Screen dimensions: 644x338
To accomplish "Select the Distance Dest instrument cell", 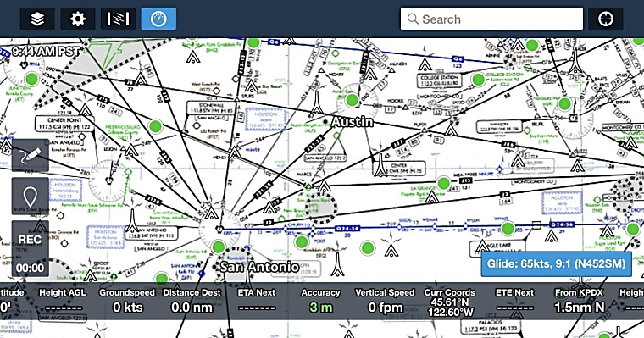I will pos(192,300).
